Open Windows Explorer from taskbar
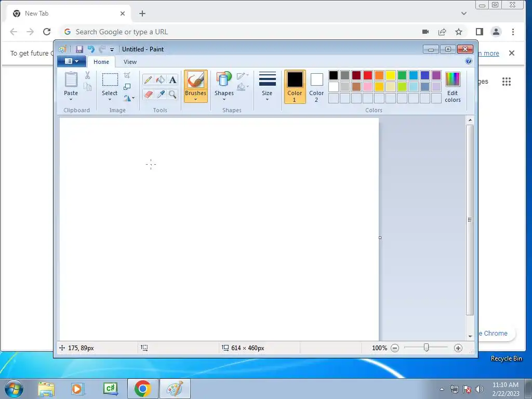Screen dimensions: 532x399 coord(46,389)
